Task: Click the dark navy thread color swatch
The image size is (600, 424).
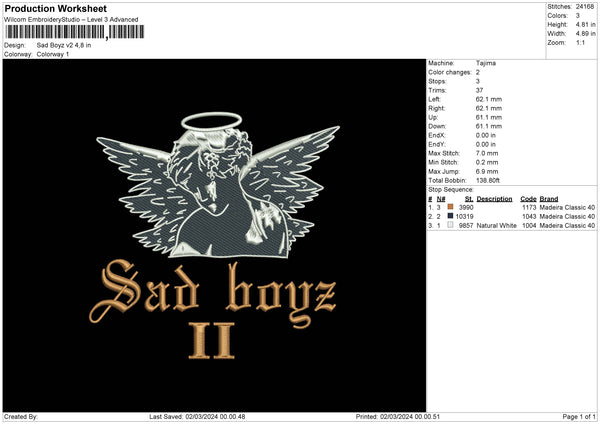Action: pyautogui.click(x=451, y=216)
